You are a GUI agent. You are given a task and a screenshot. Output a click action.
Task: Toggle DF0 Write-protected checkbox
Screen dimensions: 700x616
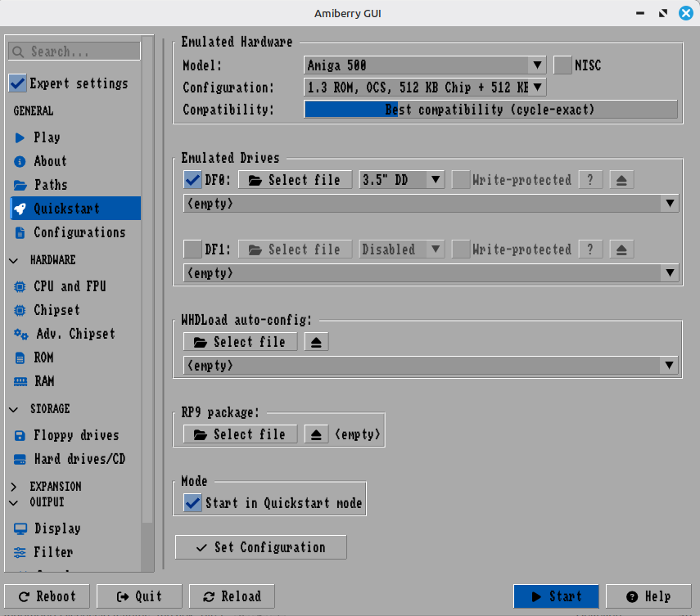tap(461, 180)
